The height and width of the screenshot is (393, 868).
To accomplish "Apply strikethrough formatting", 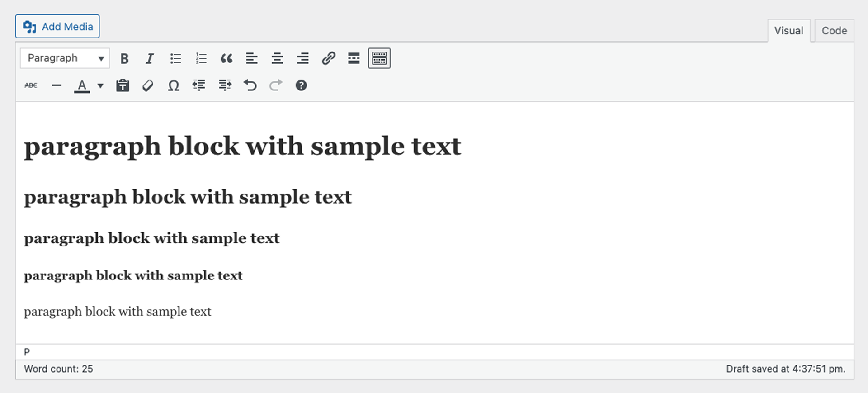I will tap(31, 85).
